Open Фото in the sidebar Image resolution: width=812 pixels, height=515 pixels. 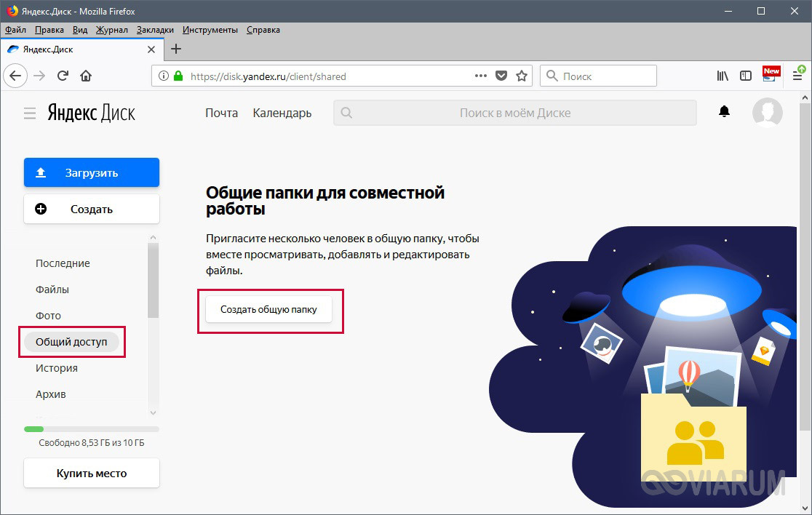pyautogui.click(x=48, y=316)
